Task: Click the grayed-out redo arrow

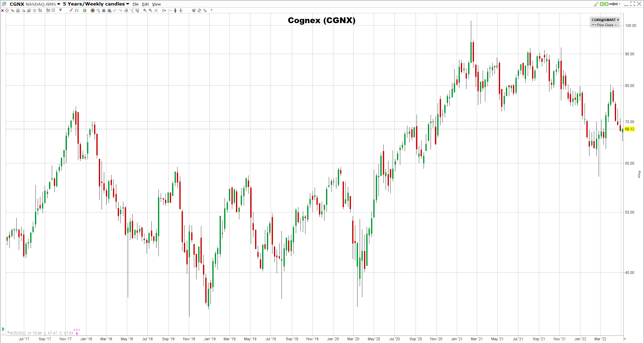Action: [120, 10]
